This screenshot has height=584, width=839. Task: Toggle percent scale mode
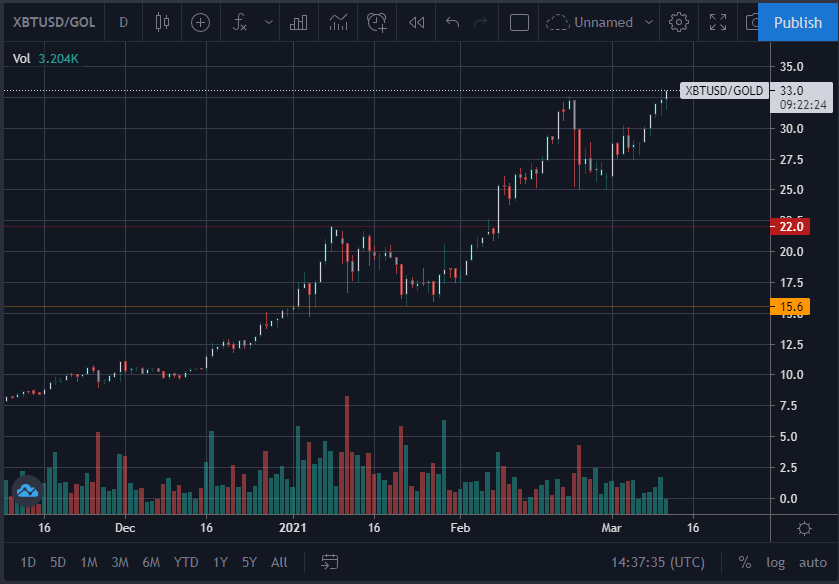click(744, 562)
